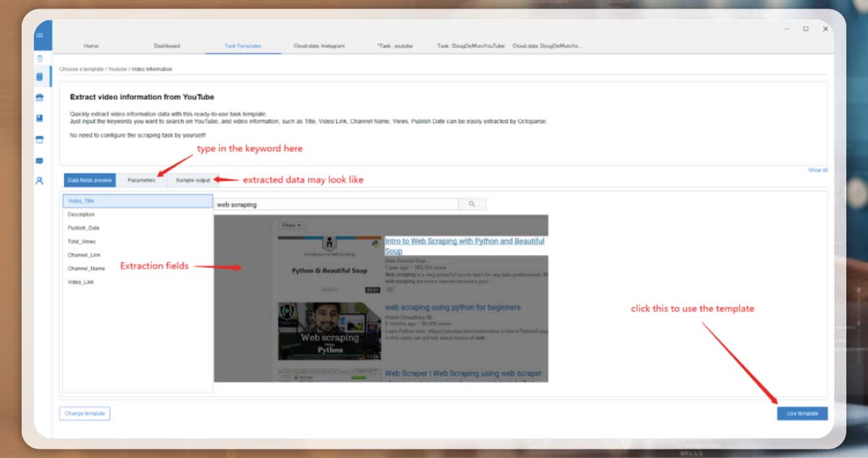This screenshot has width=868, height=458.
Task: Click the Youtube breadcrumb link
Action: coord(118,69)
